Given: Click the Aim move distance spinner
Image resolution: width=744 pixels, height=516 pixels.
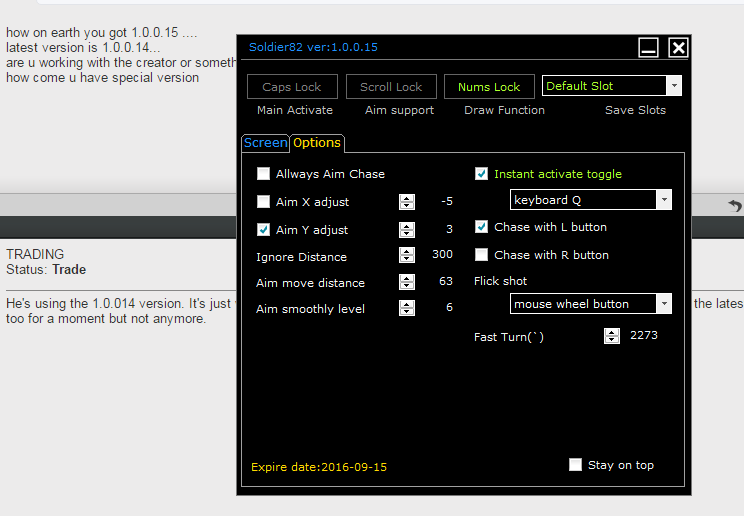Looking at the screenshot, I should (407, 282).
